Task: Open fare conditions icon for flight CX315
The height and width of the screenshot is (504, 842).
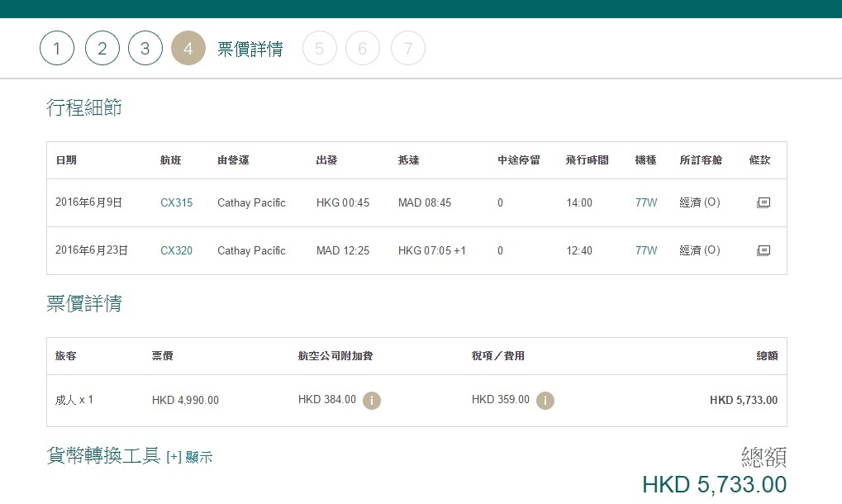Action: click(763, 202)
